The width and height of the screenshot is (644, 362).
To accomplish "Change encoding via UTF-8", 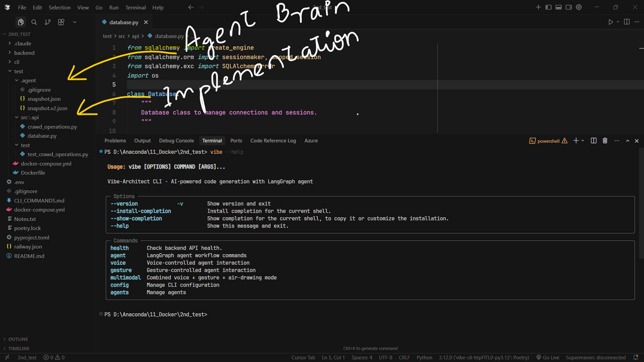I will 385,358.
